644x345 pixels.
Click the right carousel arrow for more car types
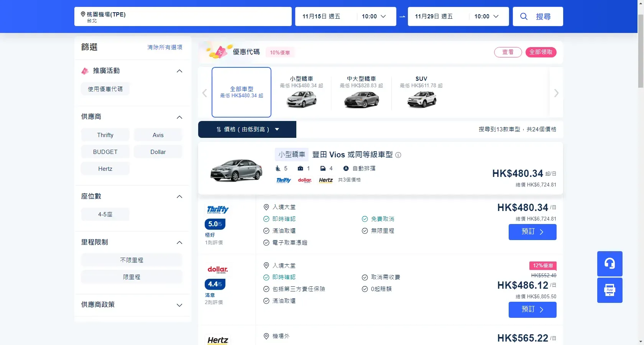[556, 93]
